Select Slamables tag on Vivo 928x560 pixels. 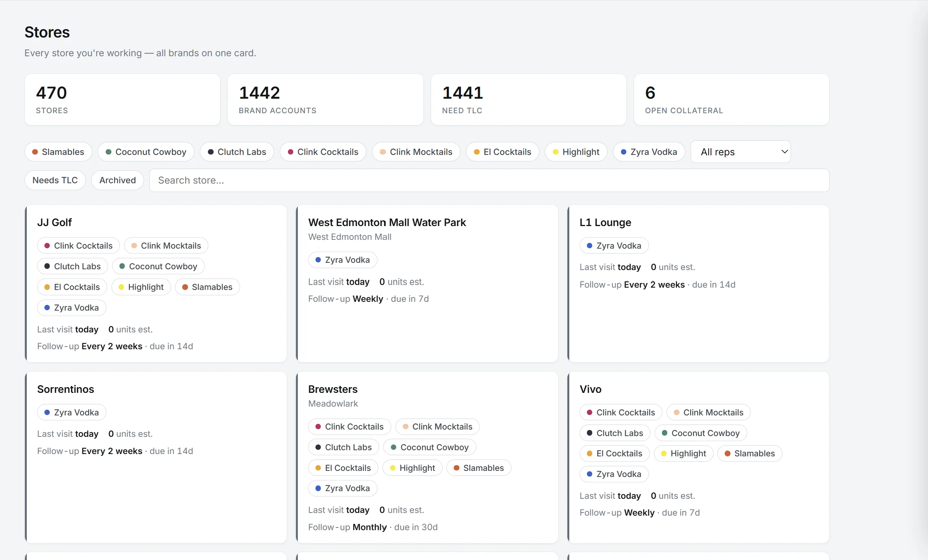click(x=750, y=453)
